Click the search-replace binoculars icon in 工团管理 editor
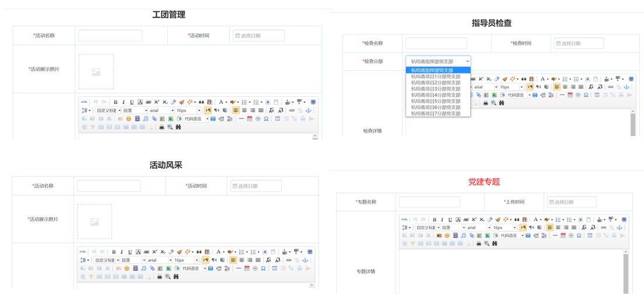The image size is (644, 306). point(178,127)
